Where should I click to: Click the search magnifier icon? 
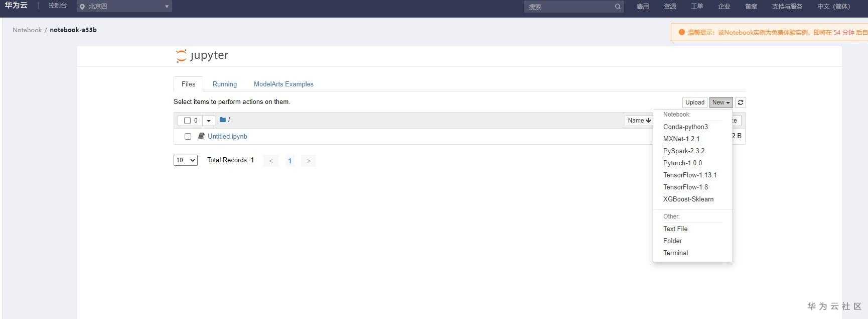pos(618,7)
